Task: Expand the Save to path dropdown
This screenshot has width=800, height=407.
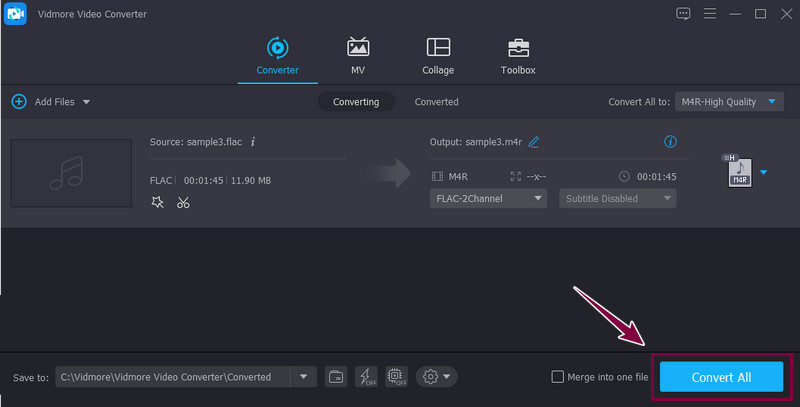Action: tap(303, 377)
